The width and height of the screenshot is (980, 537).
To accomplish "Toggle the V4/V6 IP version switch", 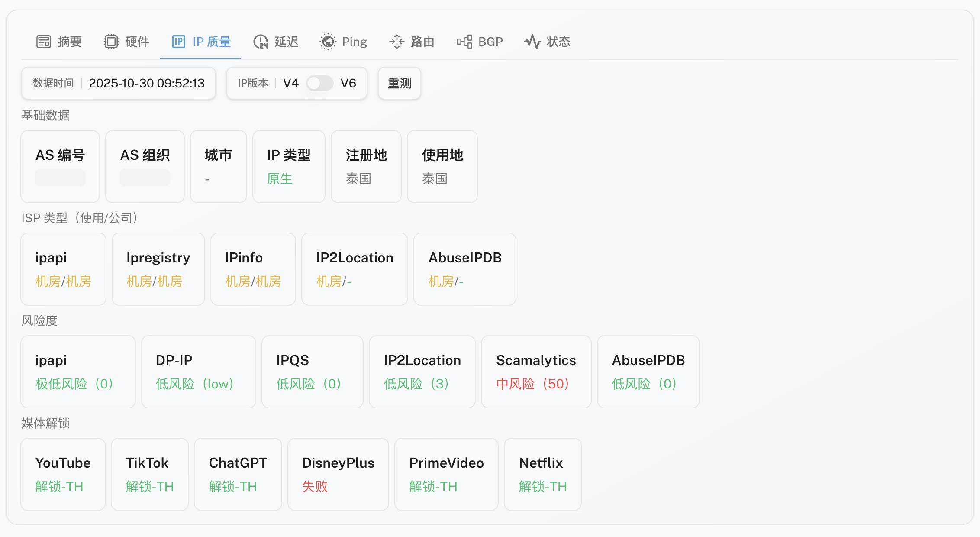I will 319,83.
